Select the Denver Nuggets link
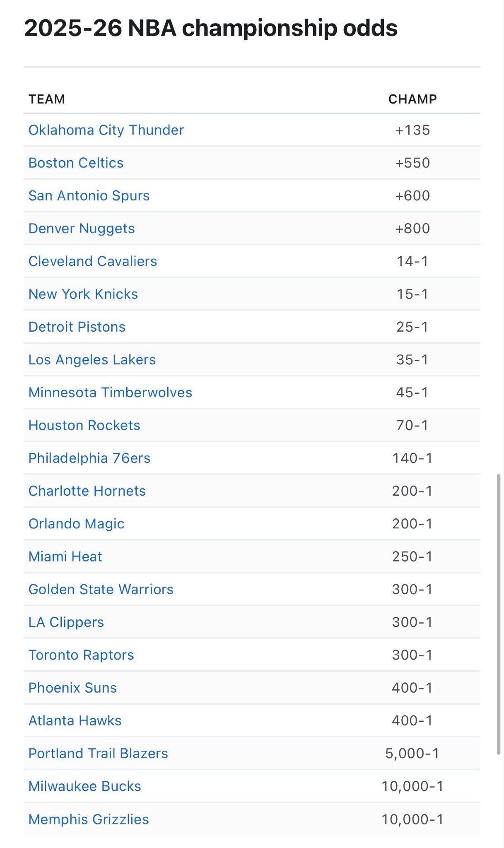Viewport: 504px width, 848px height. point(82,228)
